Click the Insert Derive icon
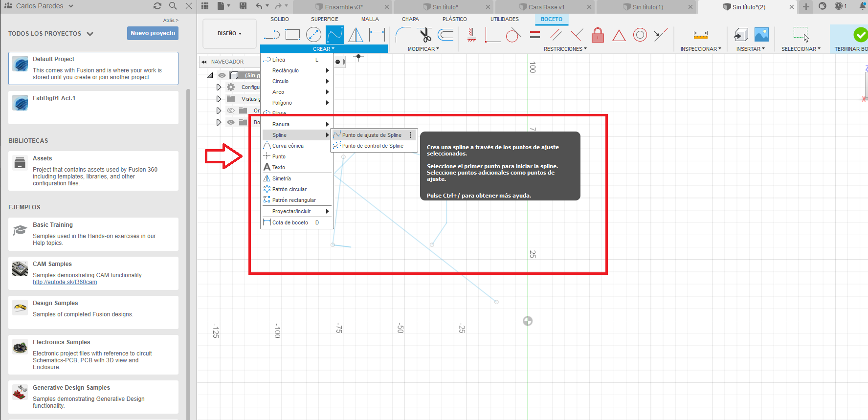Viewport: 868px width, 420px height. [741, 35]
